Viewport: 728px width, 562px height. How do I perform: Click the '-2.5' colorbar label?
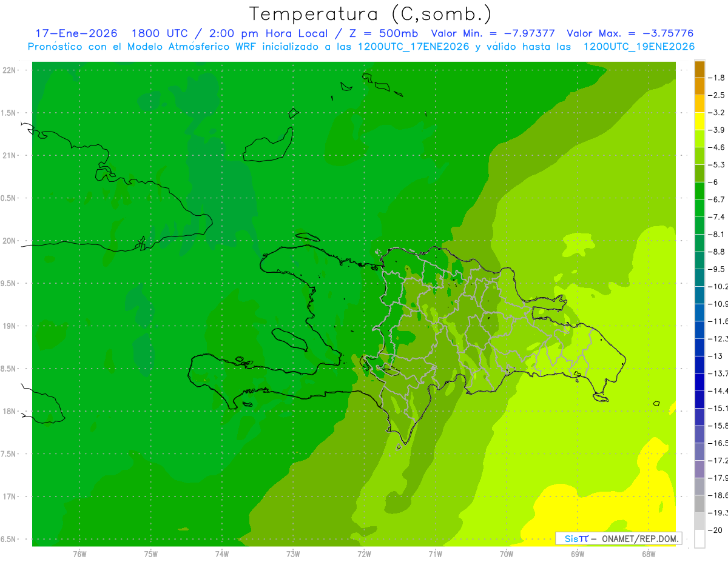[716, 95]
